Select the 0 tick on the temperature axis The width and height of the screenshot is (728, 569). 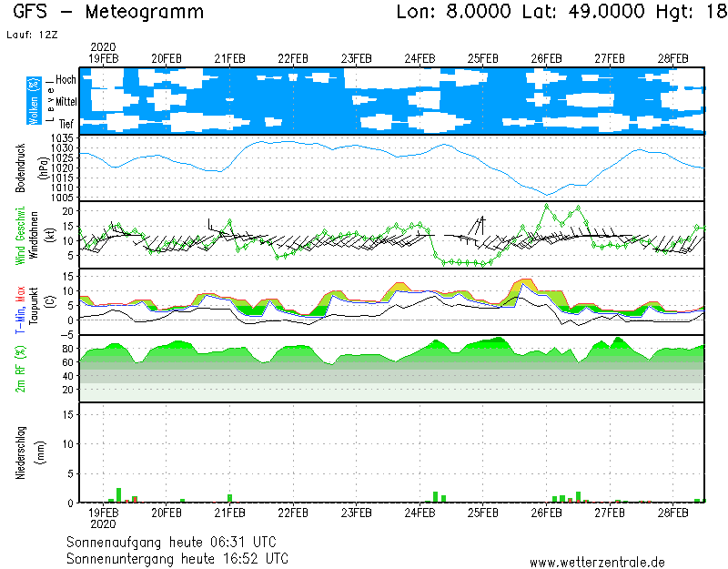71,320
